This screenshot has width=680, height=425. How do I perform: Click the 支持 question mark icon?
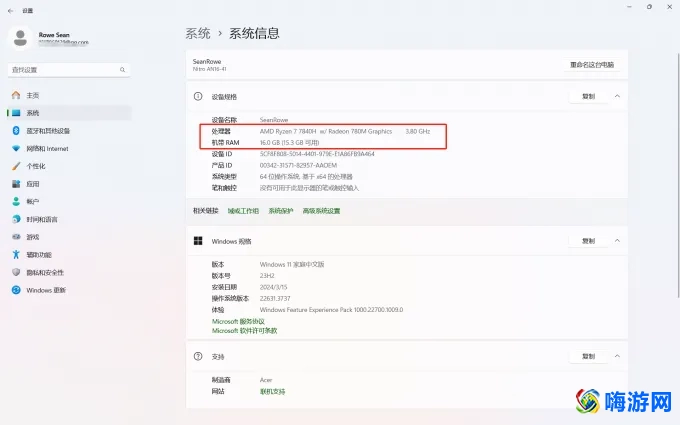[x=198, y=356]
